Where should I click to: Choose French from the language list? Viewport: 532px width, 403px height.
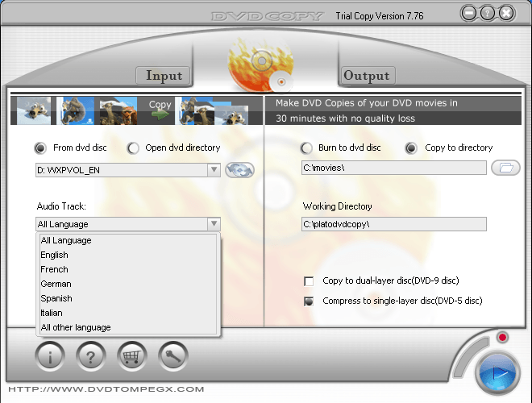[x=55, y=269]
